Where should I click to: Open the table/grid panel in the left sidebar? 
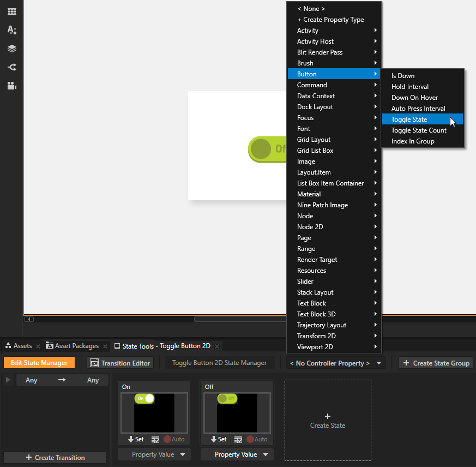11,11
